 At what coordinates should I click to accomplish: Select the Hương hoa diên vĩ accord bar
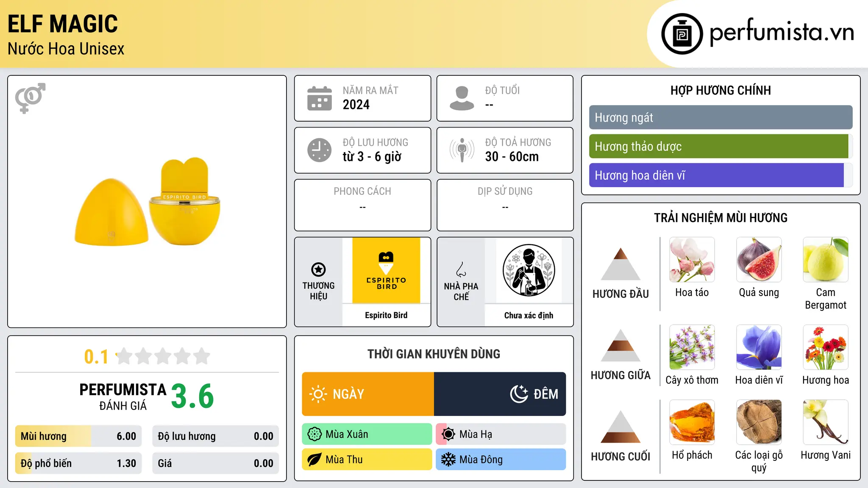coord(721,175)
